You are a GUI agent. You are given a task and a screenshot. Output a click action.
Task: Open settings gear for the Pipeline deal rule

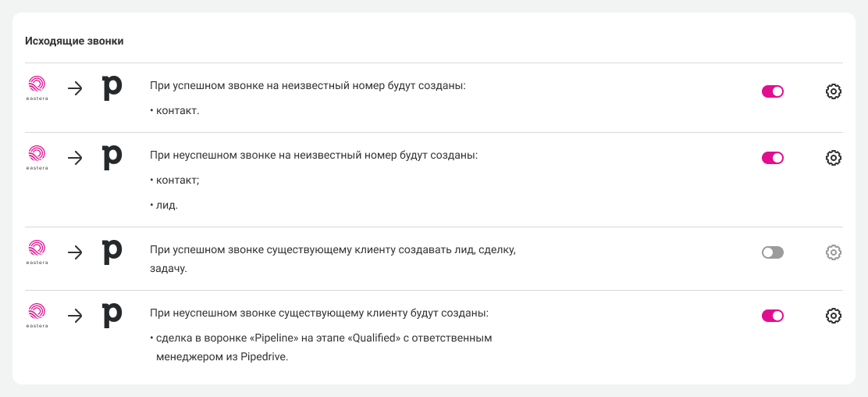click(x=833, y=316)
